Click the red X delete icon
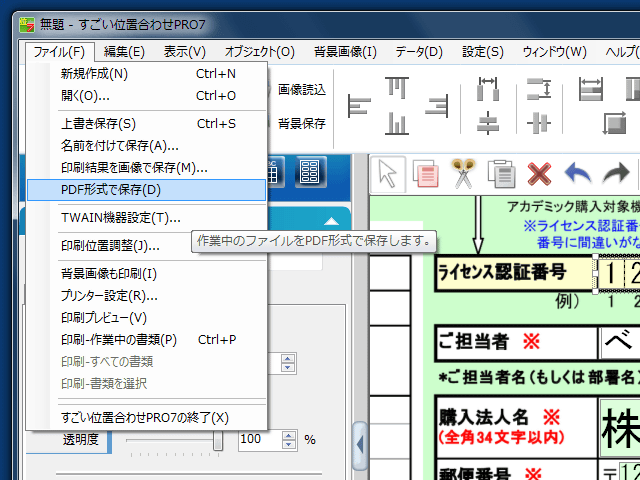640x480 pixels. [539, 174]
